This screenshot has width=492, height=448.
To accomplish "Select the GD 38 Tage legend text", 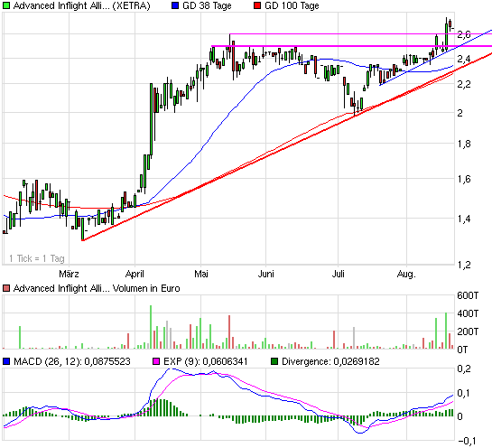I will click(x=207, y=5).
